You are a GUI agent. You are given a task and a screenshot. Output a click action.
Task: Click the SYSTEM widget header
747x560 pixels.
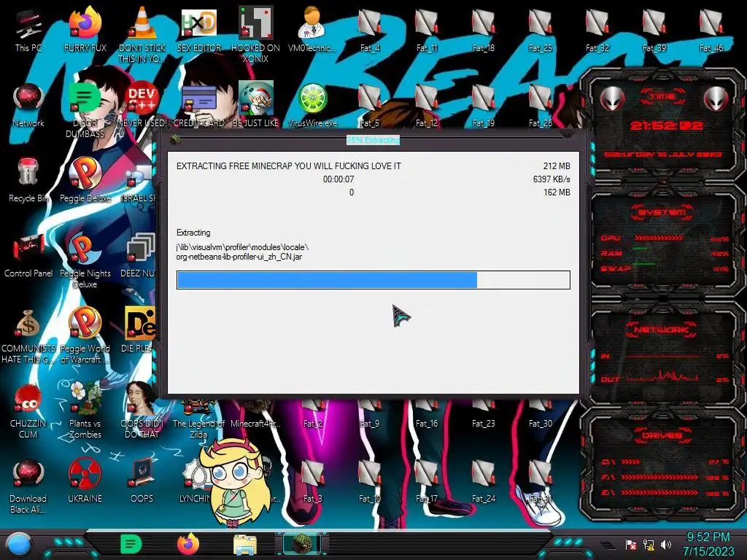(x=662, y=212)
